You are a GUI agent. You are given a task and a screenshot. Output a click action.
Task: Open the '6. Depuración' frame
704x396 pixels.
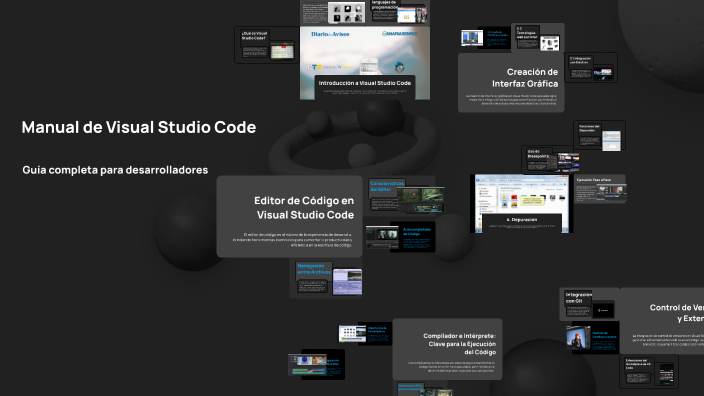pos(521,203)
